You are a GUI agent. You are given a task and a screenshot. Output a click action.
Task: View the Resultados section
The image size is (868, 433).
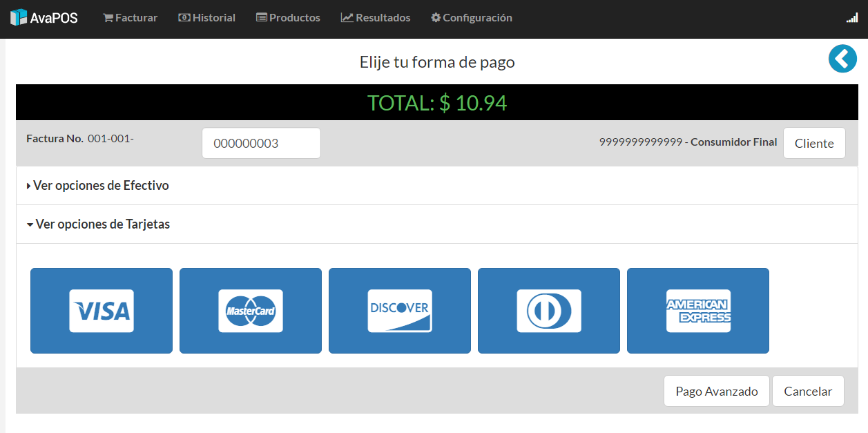coord(376,18)
